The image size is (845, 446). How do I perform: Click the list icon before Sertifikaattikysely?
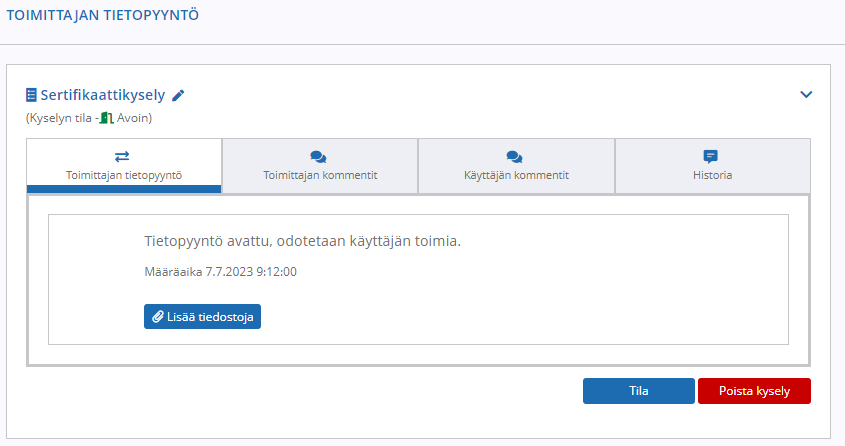tap(31, 95)
